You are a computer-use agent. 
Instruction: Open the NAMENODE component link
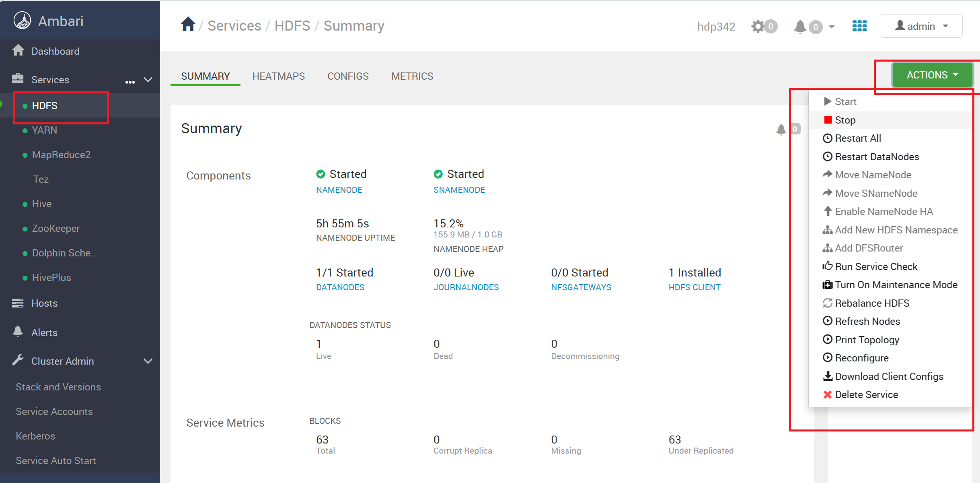(x=339, y=190)
